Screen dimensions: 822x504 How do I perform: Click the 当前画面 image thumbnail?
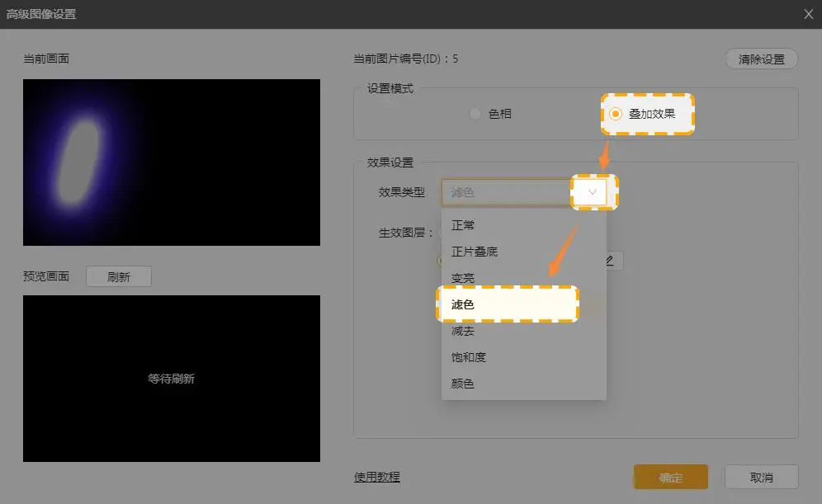[171, 163]
